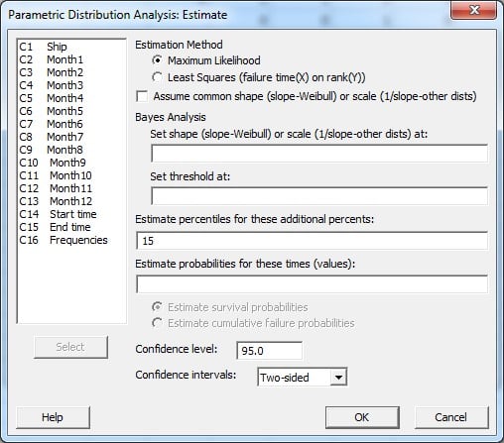
Task: Click the Set shape input field
Action: click(x=319, y=154)
